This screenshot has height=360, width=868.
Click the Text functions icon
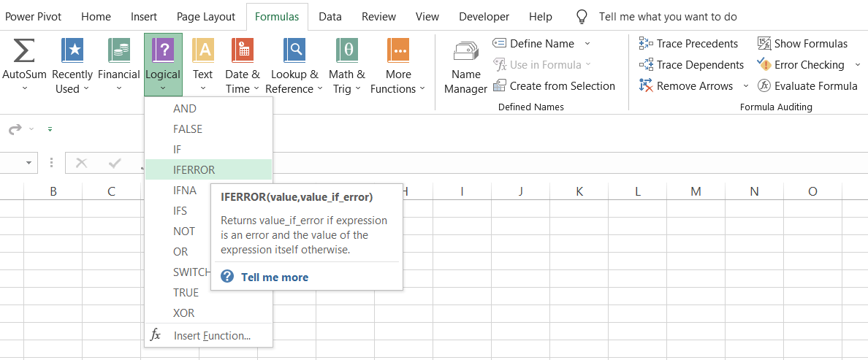[x=202, y=51]
